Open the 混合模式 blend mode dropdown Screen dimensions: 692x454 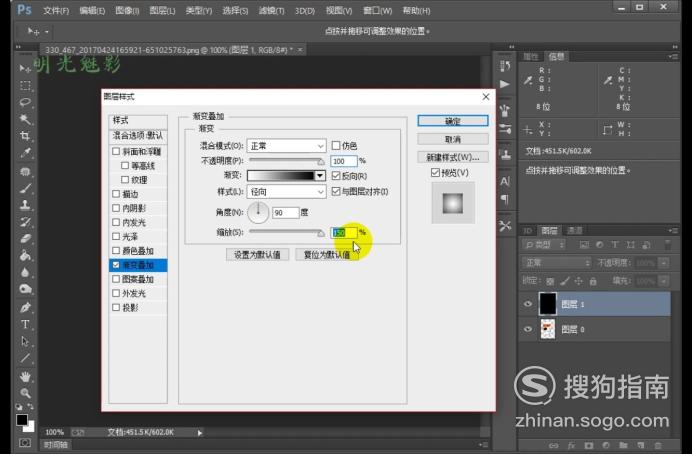click(x=286, y=146)
